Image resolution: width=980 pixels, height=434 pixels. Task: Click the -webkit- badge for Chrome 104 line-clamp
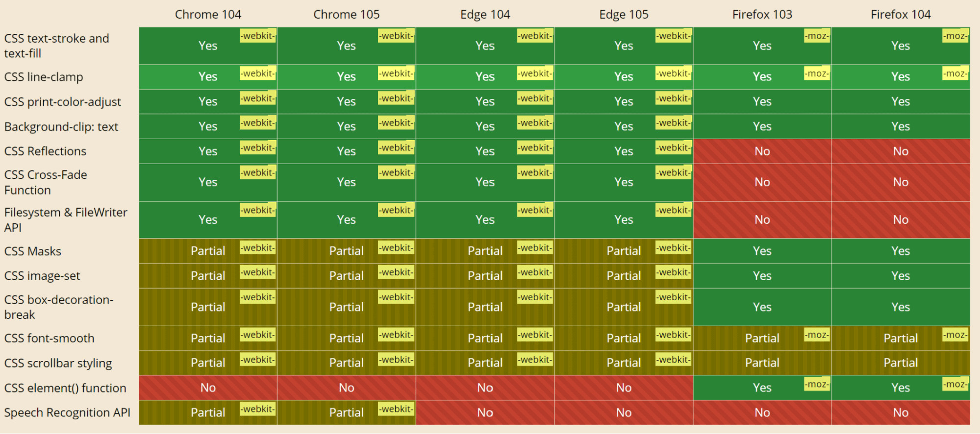point(258,73)
